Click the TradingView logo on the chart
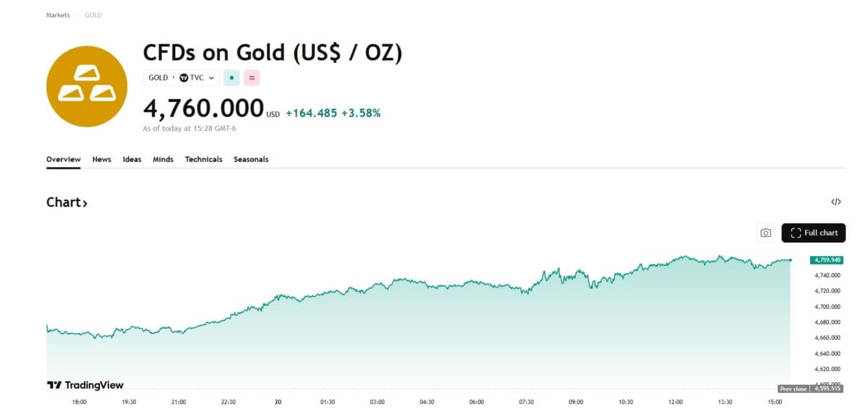 click(x=85, y=385)
